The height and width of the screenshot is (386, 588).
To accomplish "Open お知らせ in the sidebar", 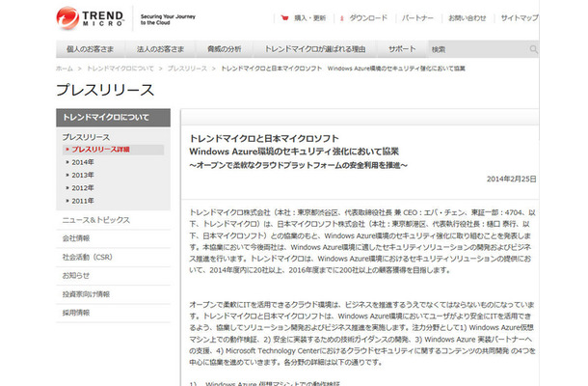I will 76,276.
